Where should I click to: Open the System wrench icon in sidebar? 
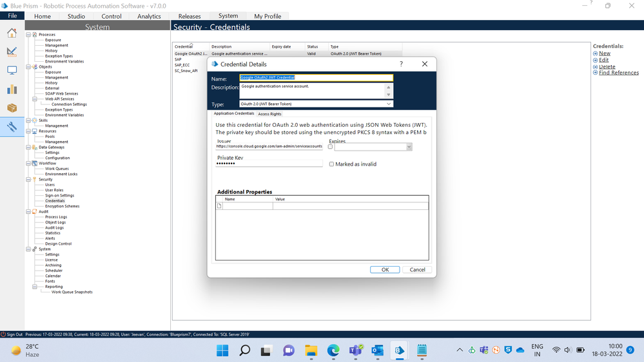pos(12,127)
